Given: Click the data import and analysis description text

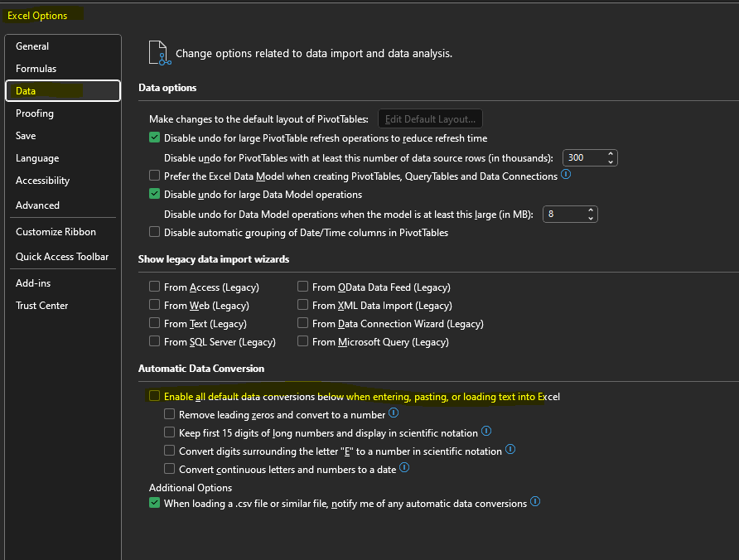Looking at the screenshot, I should pos(314,53).
